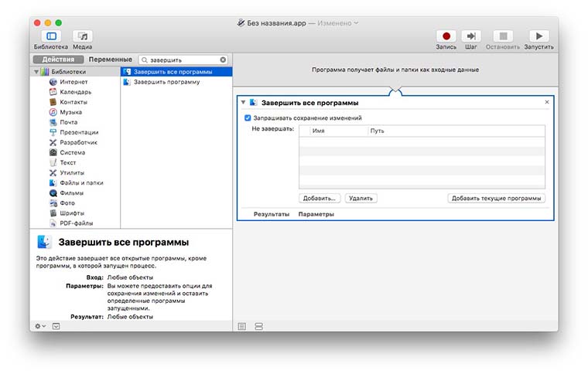
Task: Click the Путь column header
Action: 456,131
